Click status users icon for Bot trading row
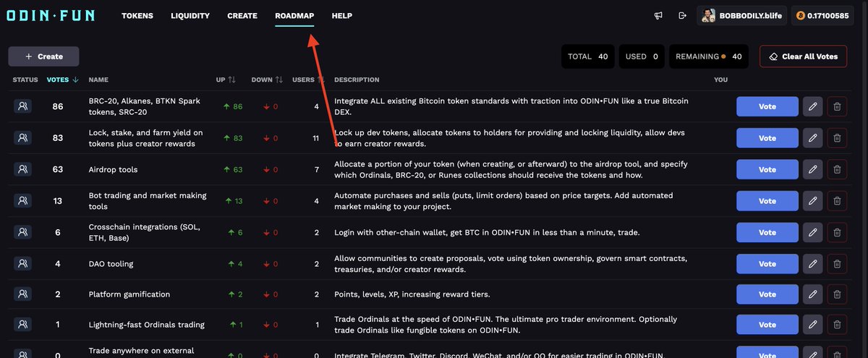Image resolution: width=868 pixels, height=358 pixels. 23,201
